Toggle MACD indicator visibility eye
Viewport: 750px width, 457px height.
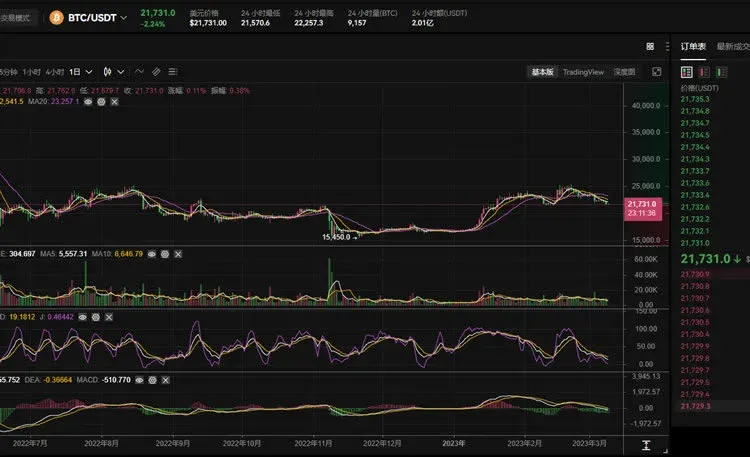click(139, 380)
